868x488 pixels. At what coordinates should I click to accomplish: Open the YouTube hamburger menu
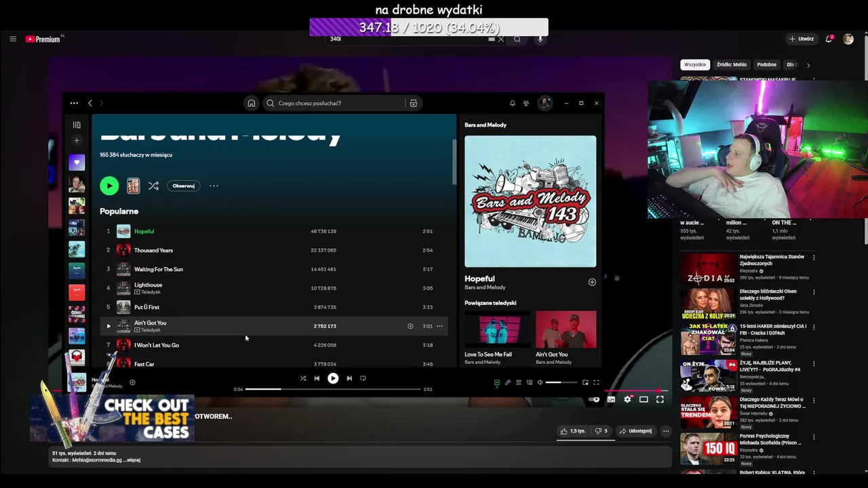tap(13, 39)
